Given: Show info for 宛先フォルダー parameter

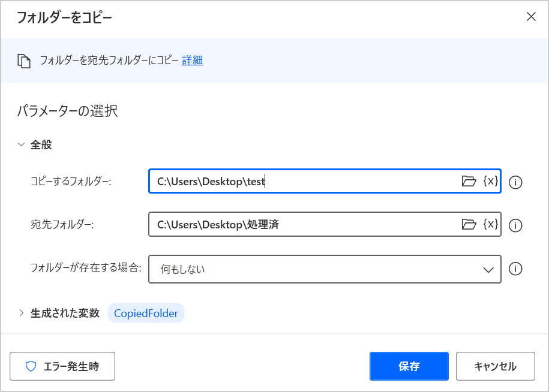Looking at the screenshot, I should [515, 225].
